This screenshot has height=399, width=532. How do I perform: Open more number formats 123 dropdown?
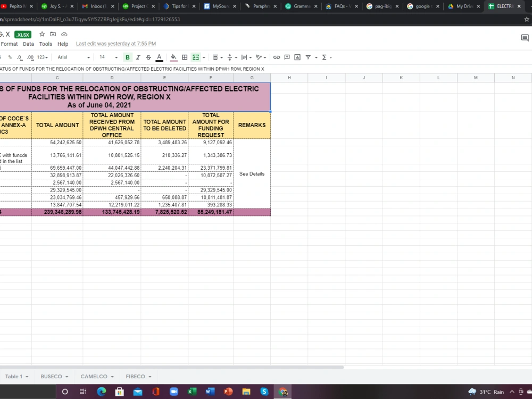pyautogui.click(x=43, y=57)
